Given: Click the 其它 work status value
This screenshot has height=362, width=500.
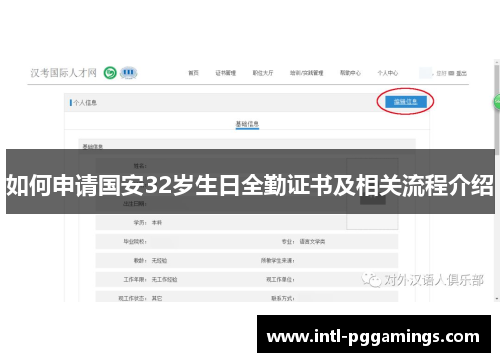Looking at the screenshot, I should point(157,298).
